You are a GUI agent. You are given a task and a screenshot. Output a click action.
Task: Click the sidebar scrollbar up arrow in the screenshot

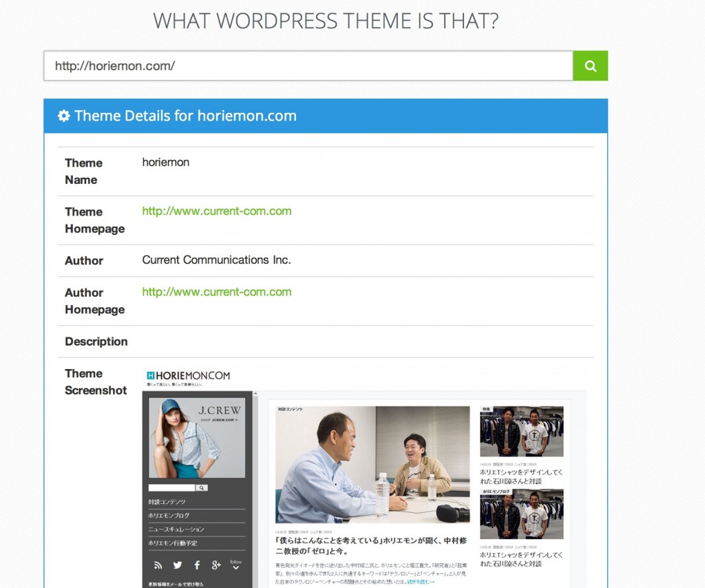coord(255,395)
